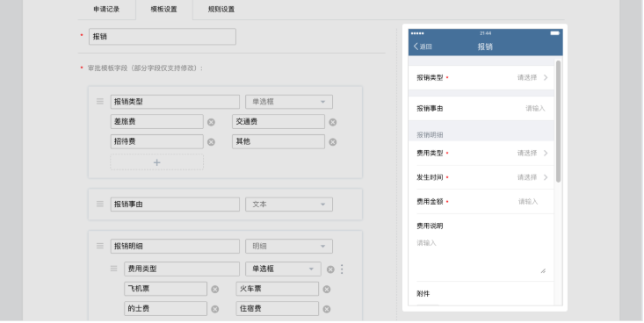Viewport: 644px width, 323px height.
Task: Click the drag handle beside 报销事由 field
Action: [100, 204]
